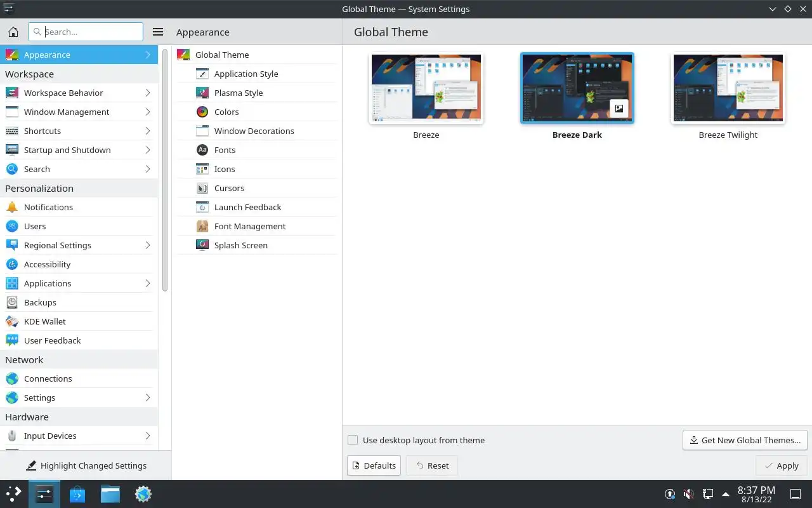Click the Startup and Shutdown icon

click(x=12, y=150)
